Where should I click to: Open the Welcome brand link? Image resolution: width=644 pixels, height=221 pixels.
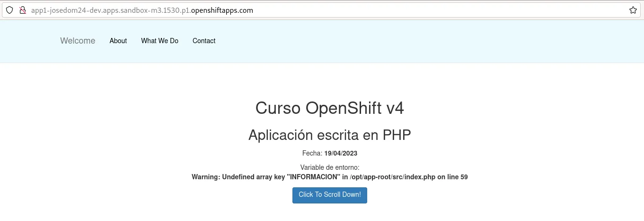coord(78,41)
